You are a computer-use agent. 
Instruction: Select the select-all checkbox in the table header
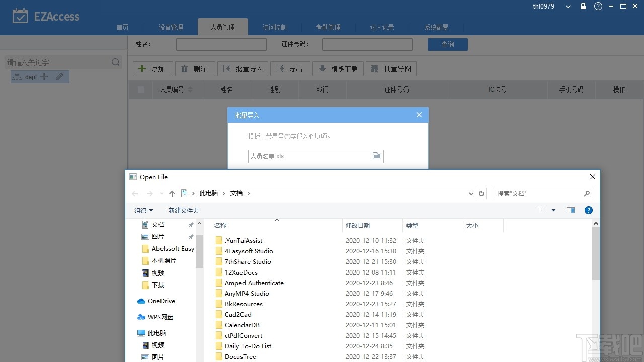(x=141, y=89)
